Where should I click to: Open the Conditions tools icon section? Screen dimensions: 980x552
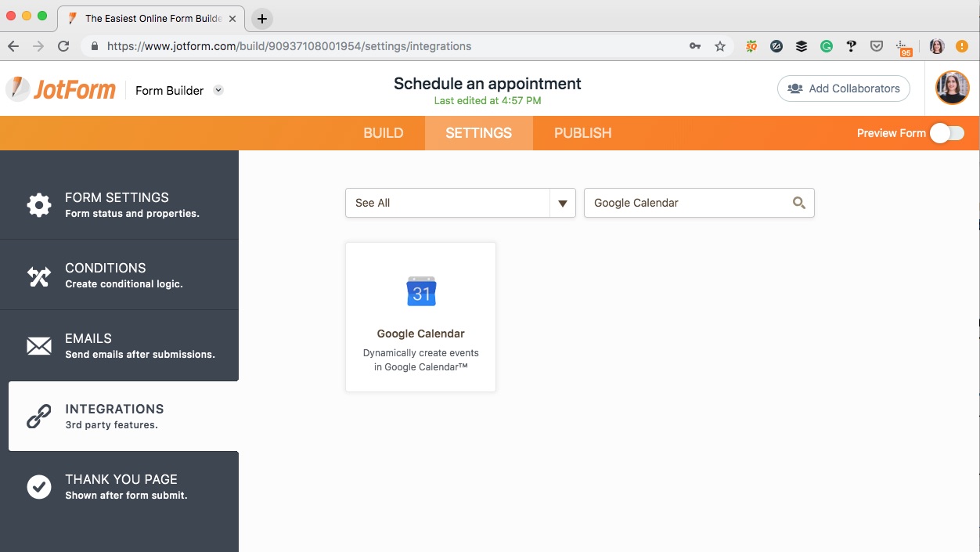click(39, 276)
